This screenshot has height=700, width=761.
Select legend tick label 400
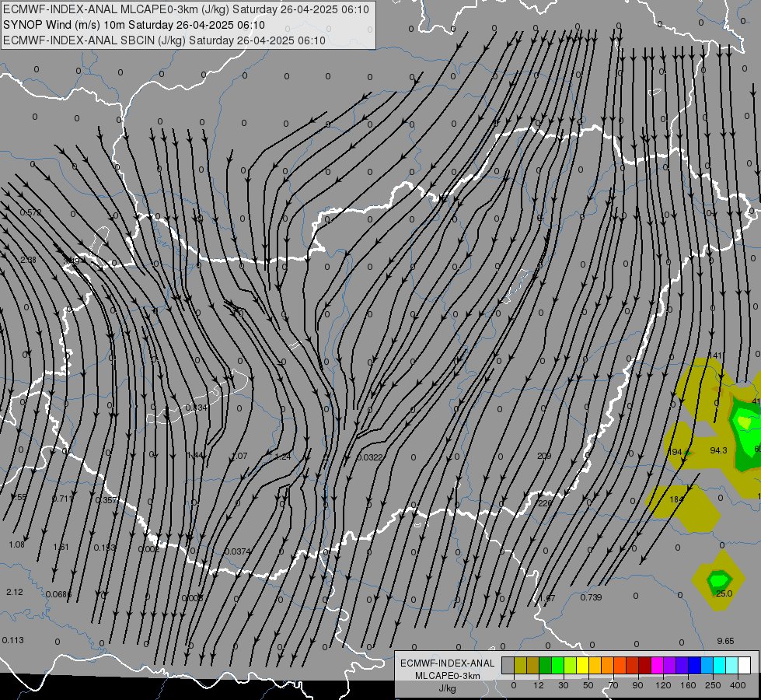pos(738,685)
